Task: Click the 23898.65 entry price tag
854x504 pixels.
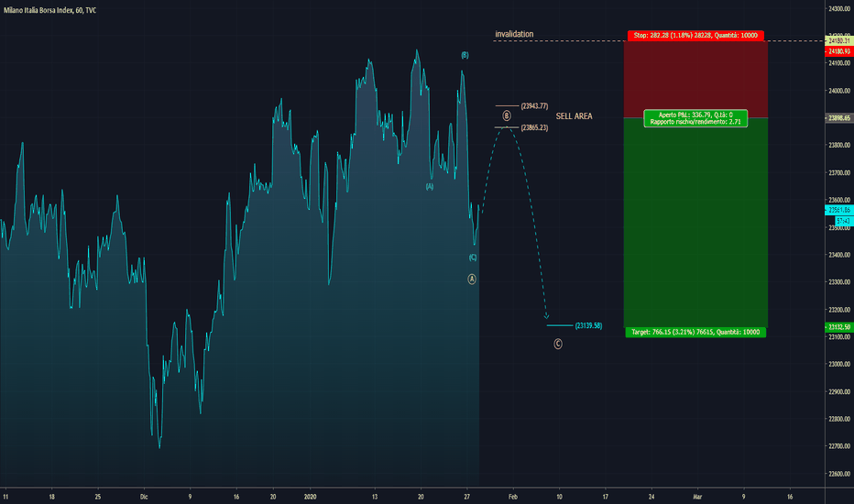Action: pyautogui.click(x=838, y=117)
